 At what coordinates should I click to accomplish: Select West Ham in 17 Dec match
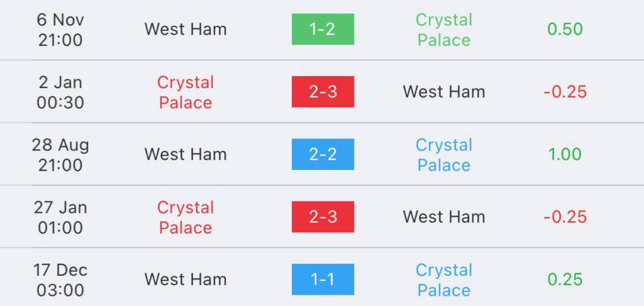click(x=186, y=280)
